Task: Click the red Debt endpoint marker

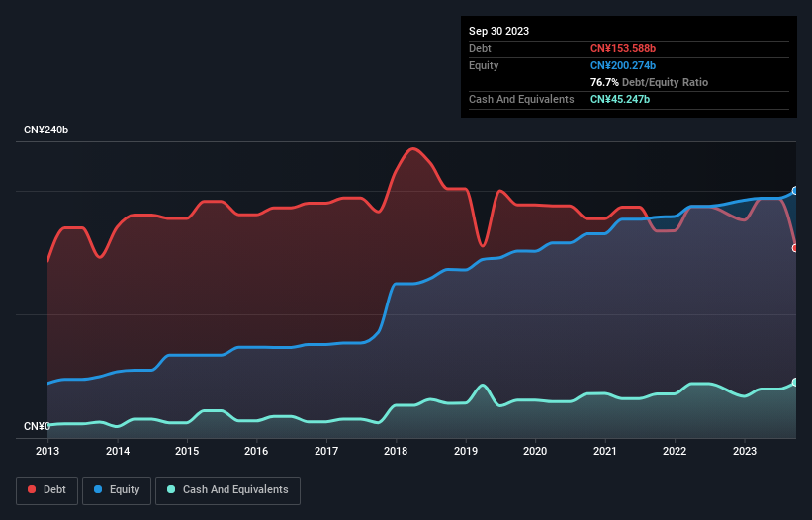Action: (795, 248)
